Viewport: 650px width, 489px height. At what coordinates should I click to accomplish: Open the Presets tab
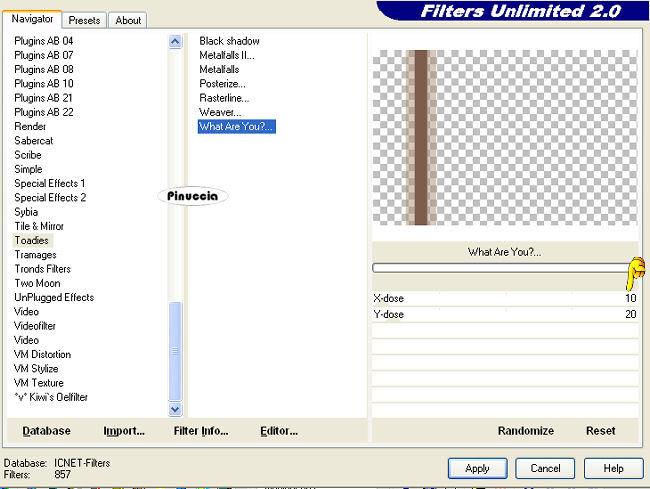[x=84, y=20]
